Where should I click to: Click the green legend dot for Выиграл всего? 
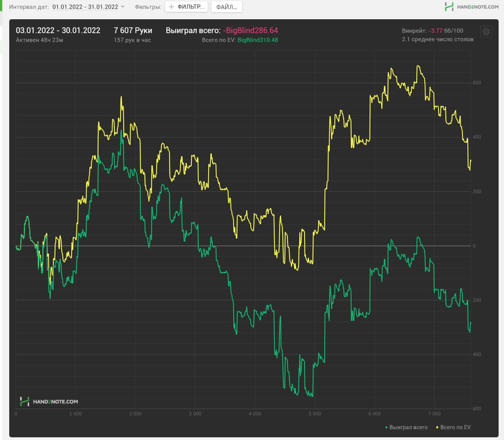tap(387, 427)
